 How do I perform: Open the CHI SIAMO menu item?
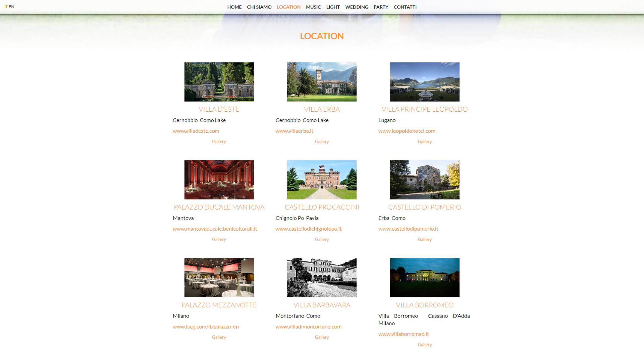point(259,7)
